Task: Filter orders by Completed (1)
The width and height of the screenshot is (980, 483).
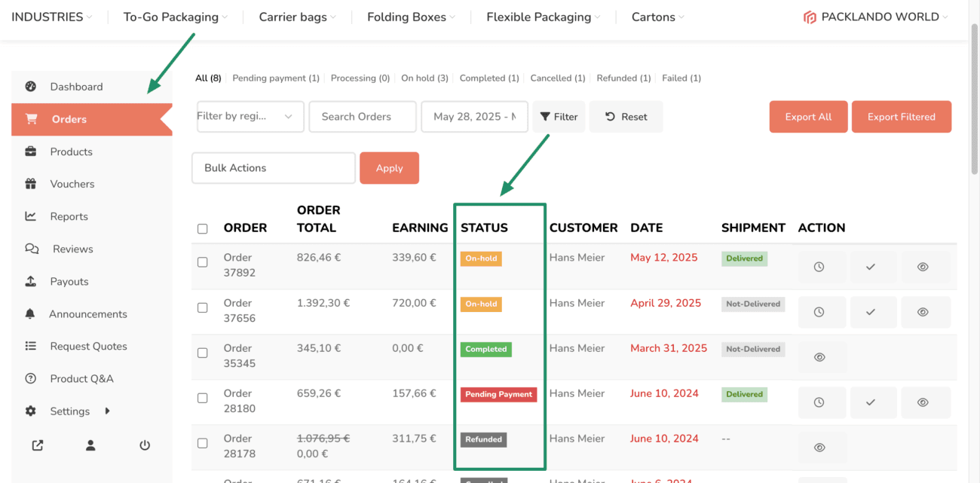Action: point(489,78)
